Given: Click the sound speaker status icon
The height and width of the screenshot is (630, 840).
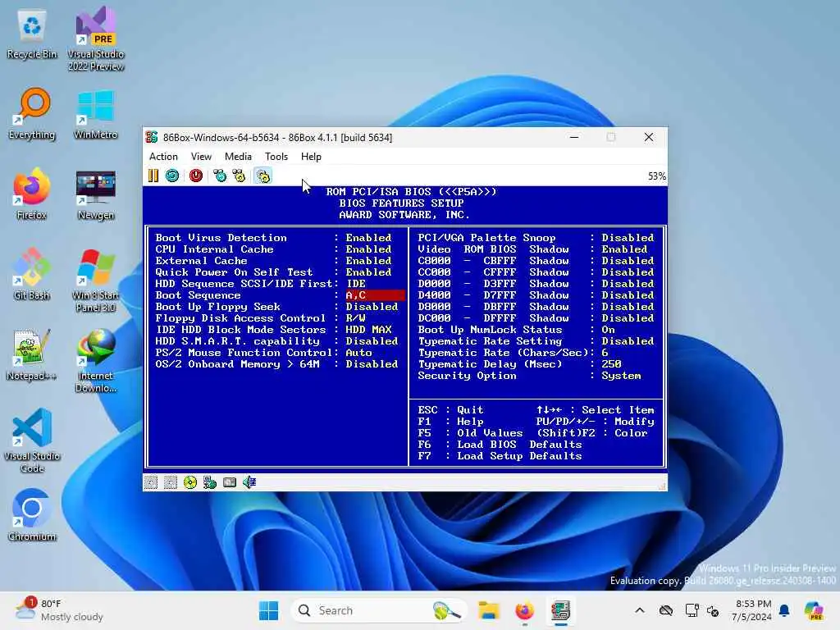Looking at the screenshot, I should tap(249, 482).
